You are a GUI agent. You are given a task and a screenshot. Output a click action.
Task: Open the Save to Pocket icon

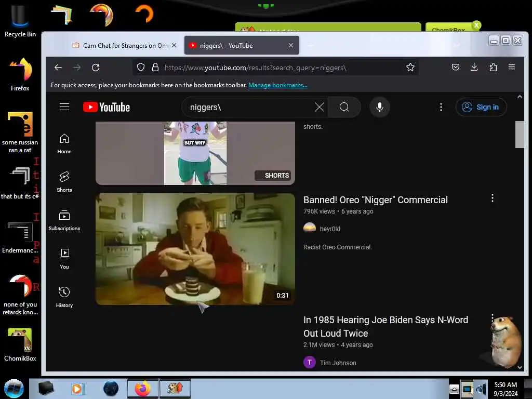point(456,67)
